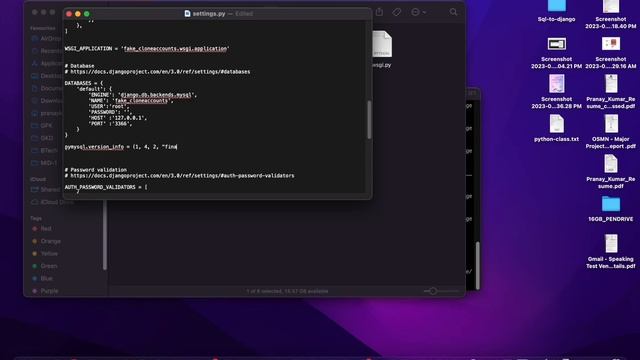Open the MID-1 folder in sidebar
Viewport: 640px width, 360px height.
click(44, 163)
